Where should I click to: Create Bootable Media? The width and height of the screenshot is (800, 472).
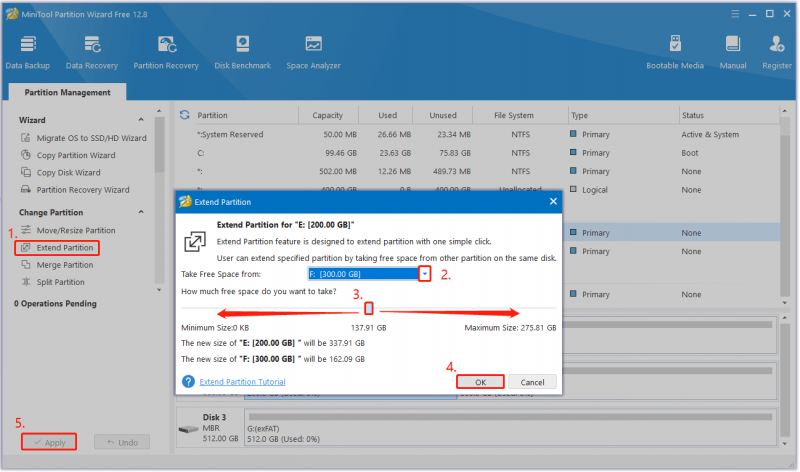[x=674, y=52]
